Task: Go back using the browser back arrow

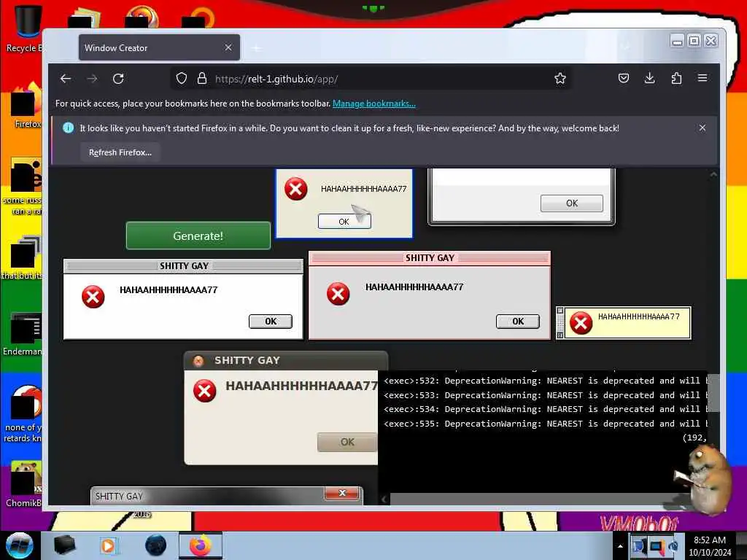Action: pyautogui.click(x=66, y=79)
